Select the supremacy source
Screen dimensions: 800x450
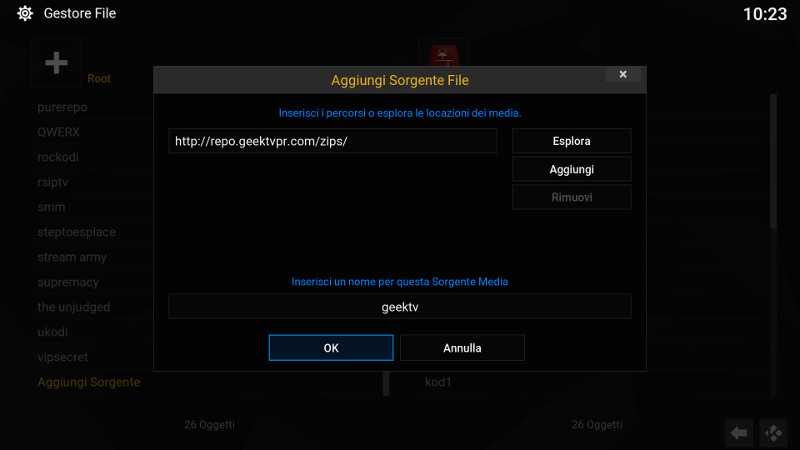click(68, 282)
